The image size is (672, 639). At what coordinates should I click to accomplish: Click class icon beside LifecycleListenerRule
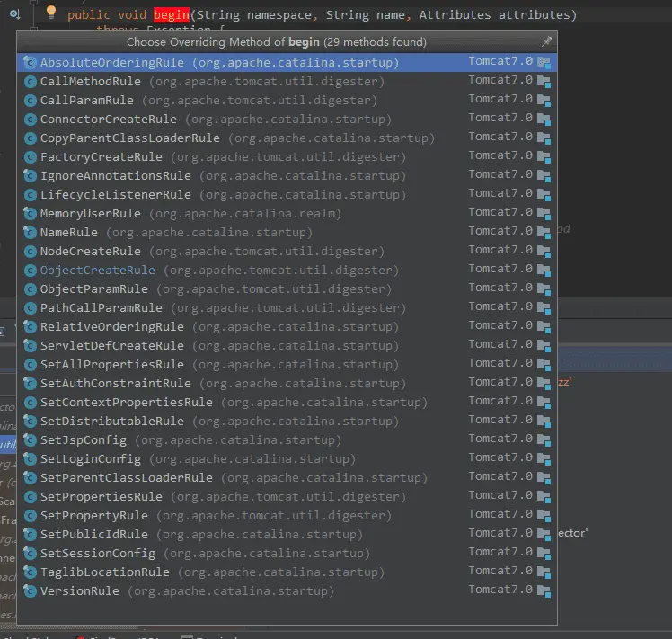[x=30, y=195]
